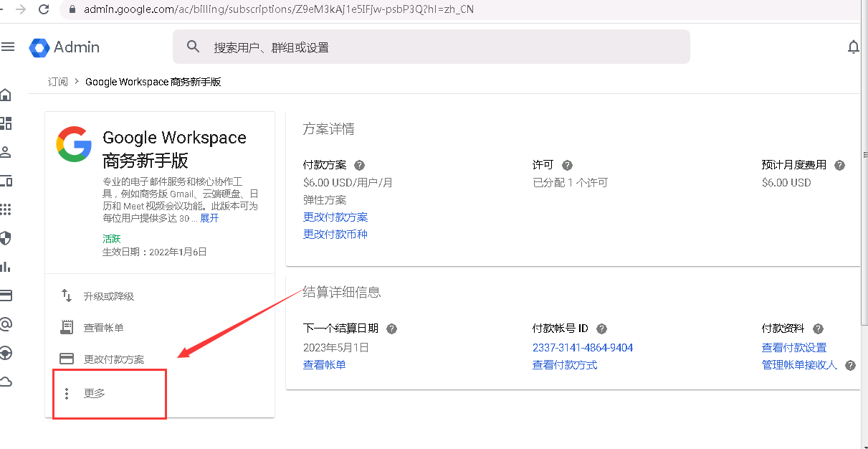
Task: Expand the description via 展开
Action: tap(209, 218)
